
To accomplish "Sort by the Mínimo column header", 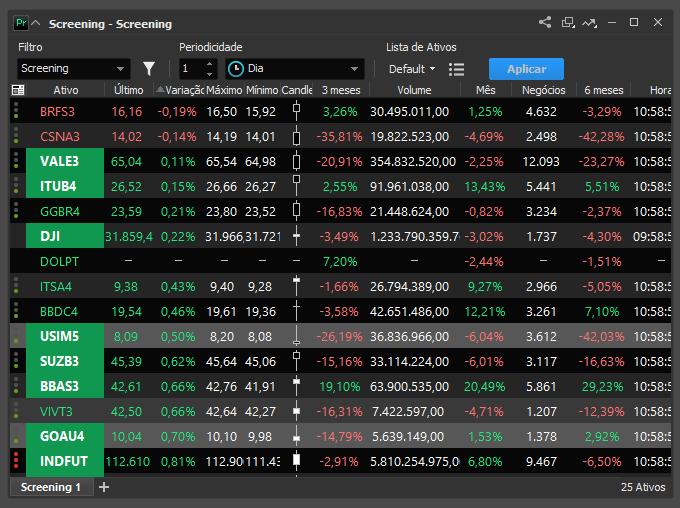I will tap(262, 90).
